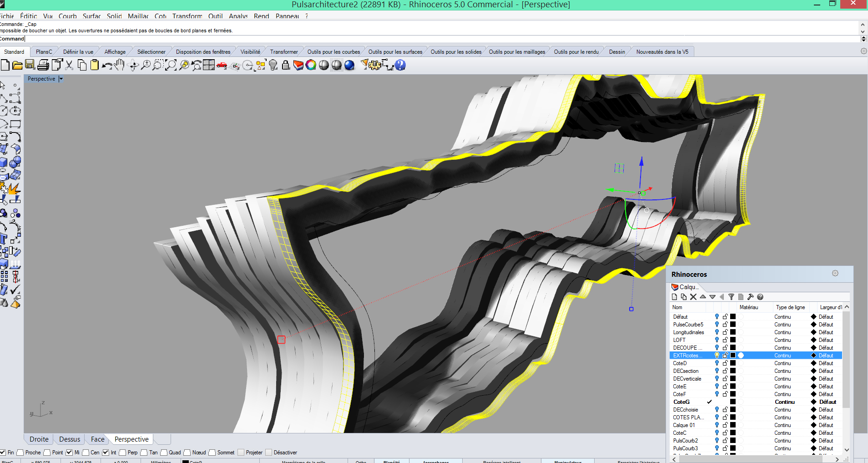
Task: Open layer tools hammer icon
Action: pos(750,297)
